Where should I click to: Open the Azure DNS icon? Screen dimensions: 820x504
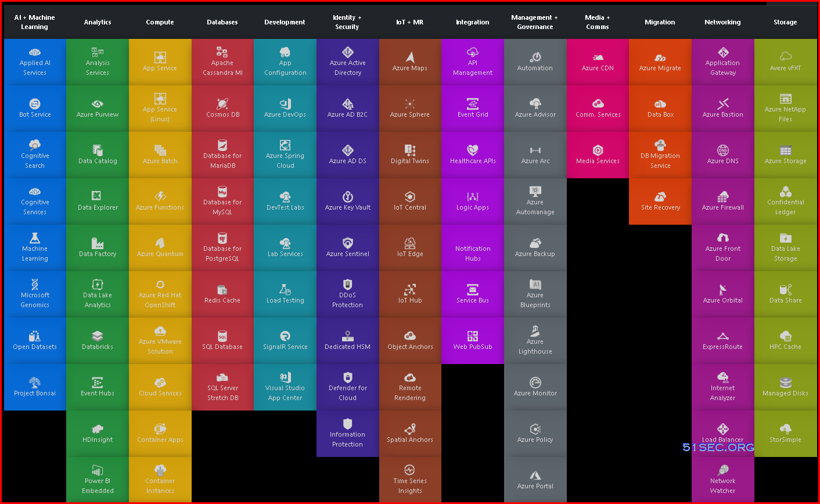[x=723, y=150]
